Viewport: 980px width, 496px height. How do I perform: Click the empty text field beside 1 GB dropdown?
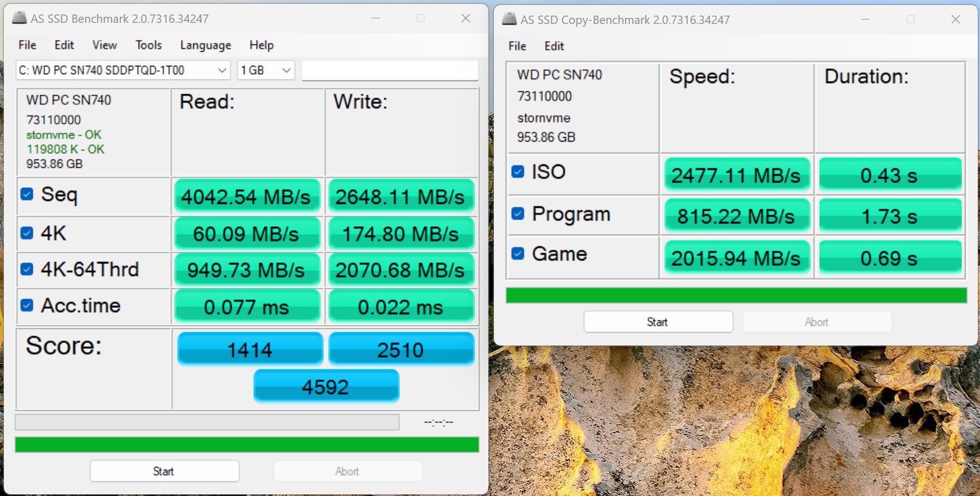pos(390,70)
